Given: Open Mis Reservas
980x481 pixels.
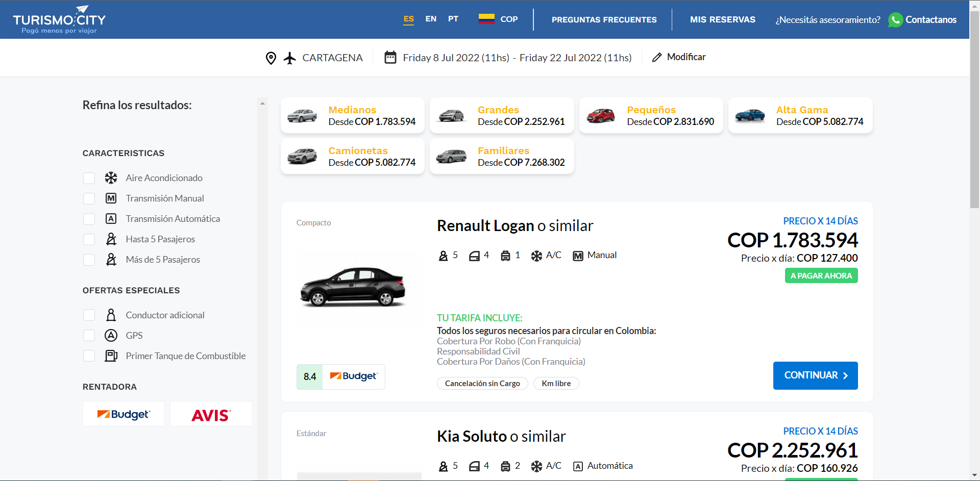Looking at the screenshot, I should pos(722,19).
